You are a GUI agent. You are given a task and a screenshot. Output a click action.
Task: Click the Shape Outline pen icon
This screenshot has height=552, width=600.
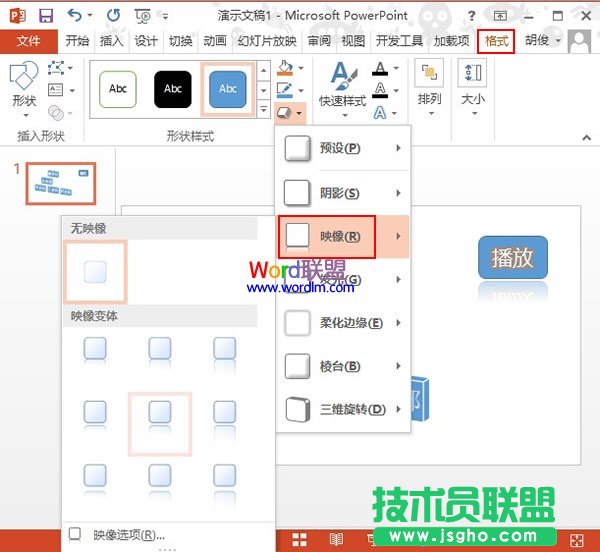[285, 90]
